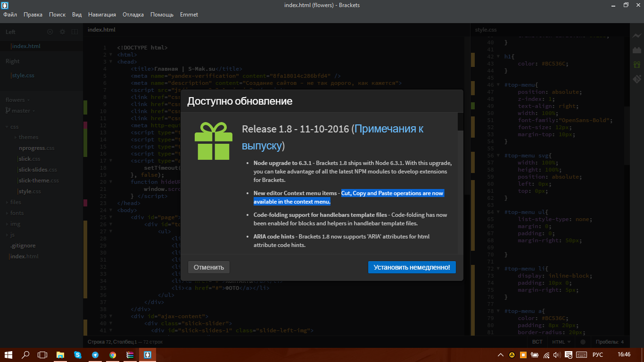Click Установить немедленно! button
Viewport: 644px width, 362px height.
coord(412,267)
